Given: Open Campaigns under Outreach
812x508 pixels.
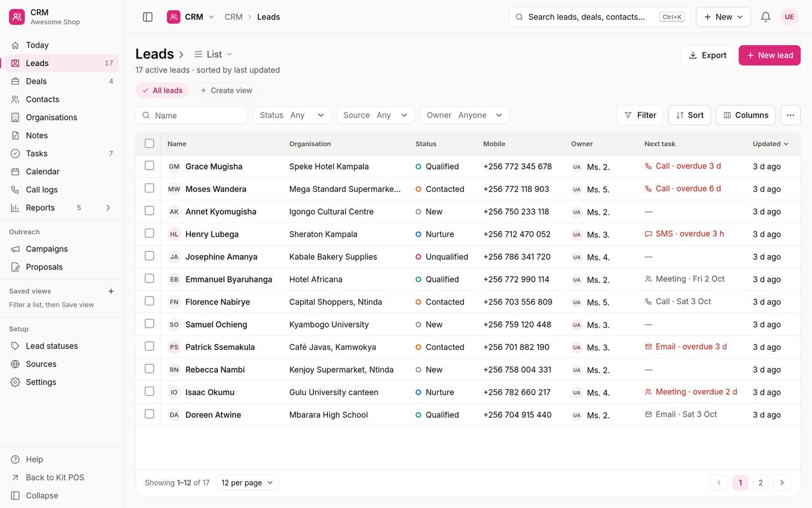Looking at the screenshot, I should pos(62,249).
